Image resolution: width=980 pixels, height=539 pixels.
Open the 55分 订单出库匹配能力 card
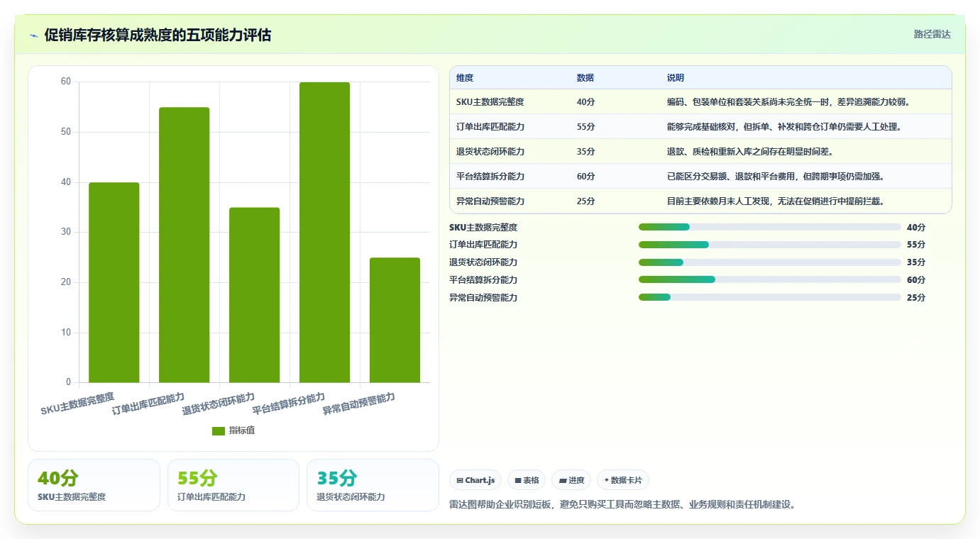[233, 485]
